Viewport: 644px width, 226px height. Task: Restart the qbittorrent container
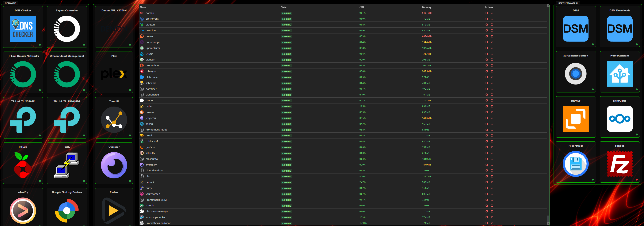coord(492,19)
